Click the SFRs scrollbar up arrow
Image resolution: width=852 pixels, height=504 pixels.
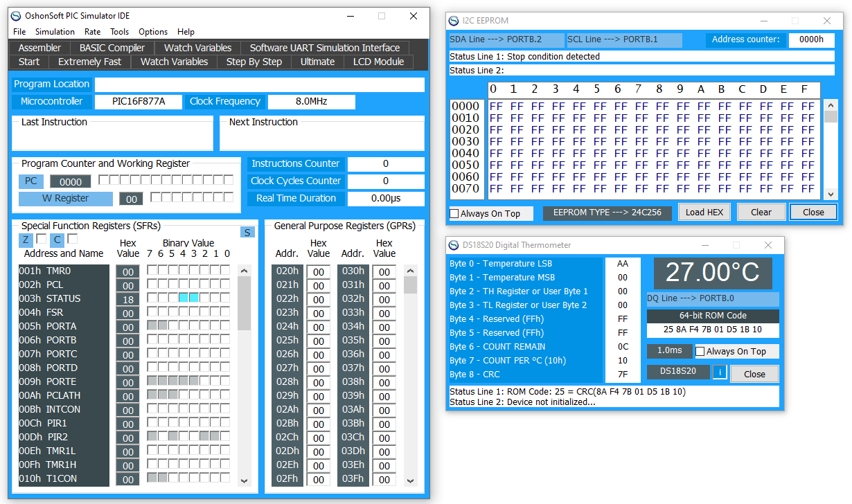[244, 271]
